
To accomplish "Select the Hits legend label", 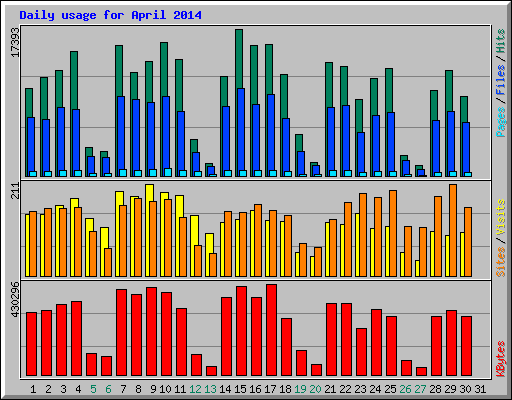I will pyautogui.click(x=501, y=41).
